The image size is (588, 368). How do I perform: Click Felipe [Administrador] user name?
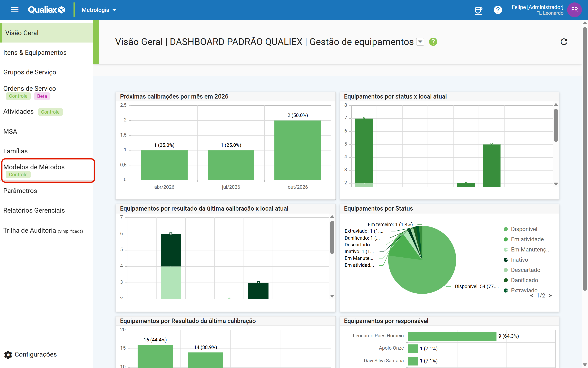tap(537, 7)
